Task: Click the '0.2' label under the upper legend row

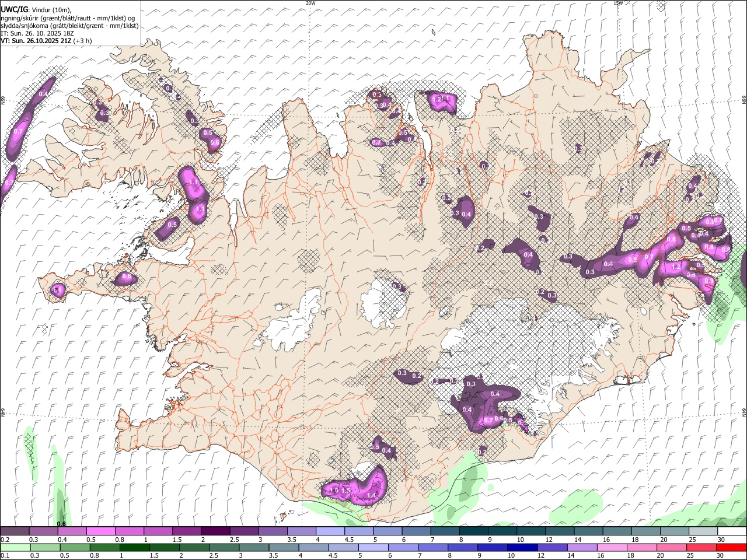Action: (x=5, y=540)
